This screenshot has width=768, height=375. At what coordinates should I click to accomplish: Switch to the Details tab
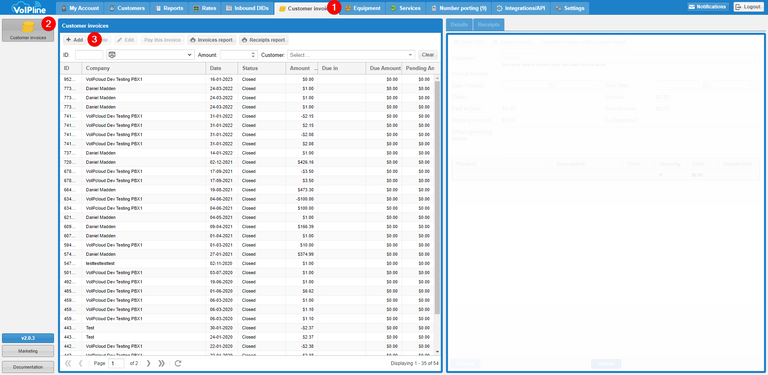pos(459,24)
